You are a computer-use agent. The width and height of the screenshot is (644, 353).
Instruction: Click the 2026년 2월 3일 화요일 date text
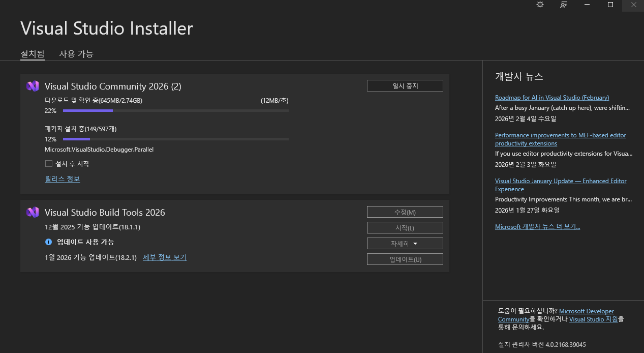coord(526,165)
